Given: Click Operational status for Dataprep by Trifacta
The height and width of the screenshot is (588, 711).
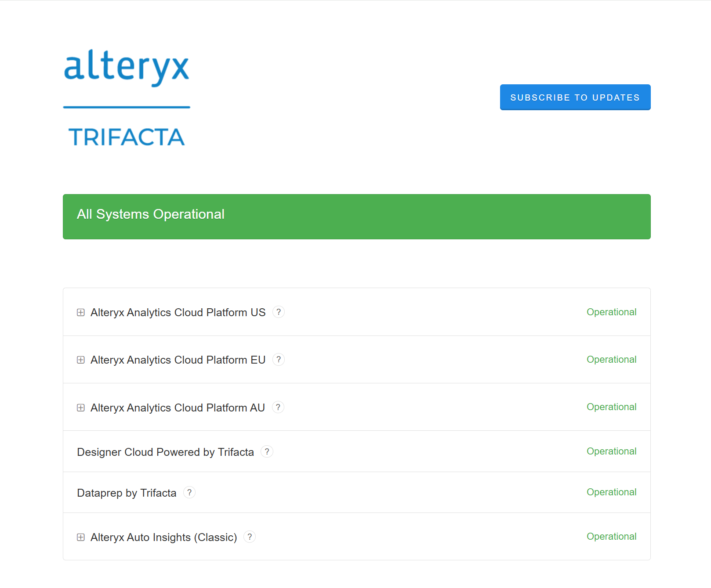Looking at the screenshot, I should tap(611, 492).
